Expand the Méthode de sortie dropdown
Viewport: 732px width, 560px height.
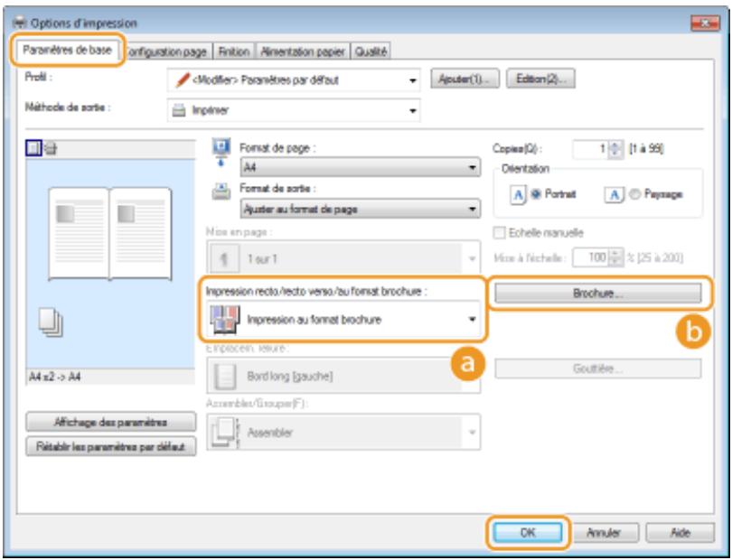tap(294, 110)
